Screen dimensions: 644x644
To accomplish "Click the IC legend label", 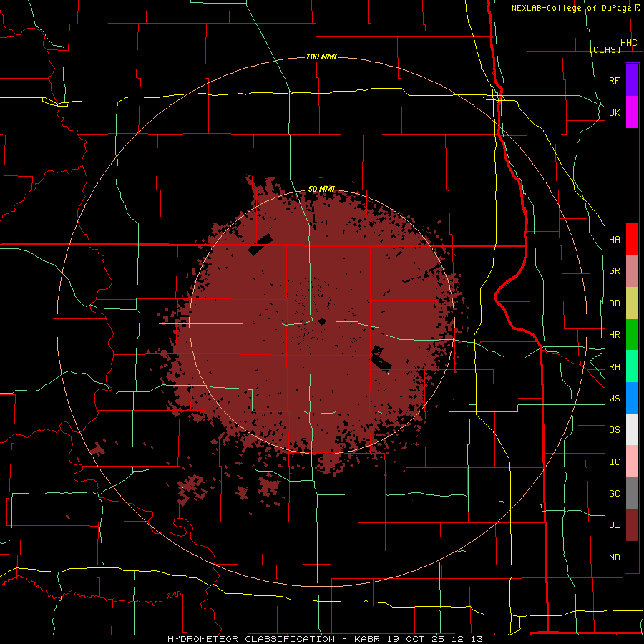I will click(614, 462).
